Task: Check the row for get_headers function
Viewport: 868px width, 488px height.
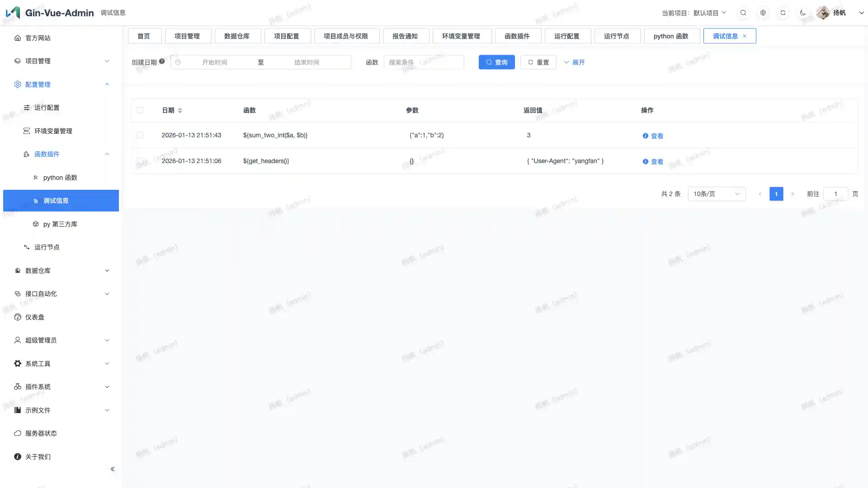Action: point(140,161)
